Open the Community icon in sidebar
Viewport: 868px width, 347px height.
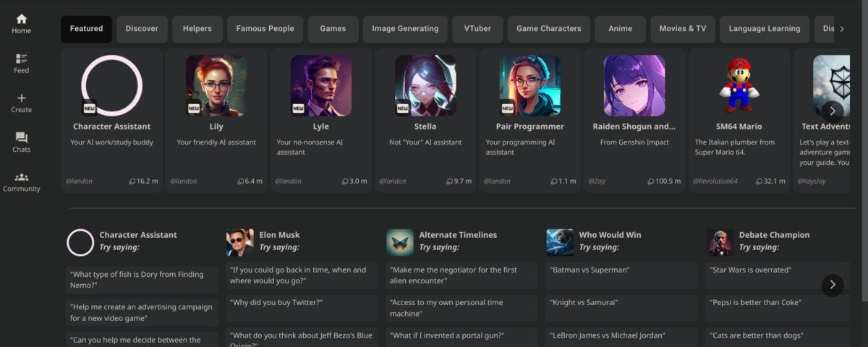pyautogui.click(x=21, y=177)
